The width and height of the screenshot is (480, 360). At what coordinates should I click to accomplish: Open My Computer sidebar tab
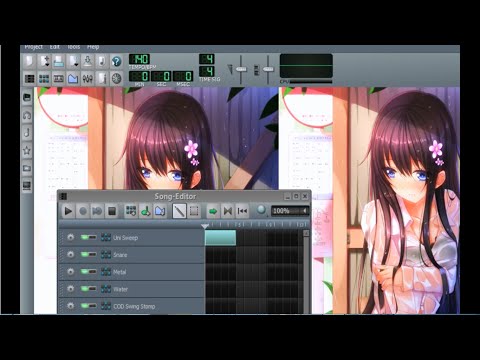(x=27, y=185)
